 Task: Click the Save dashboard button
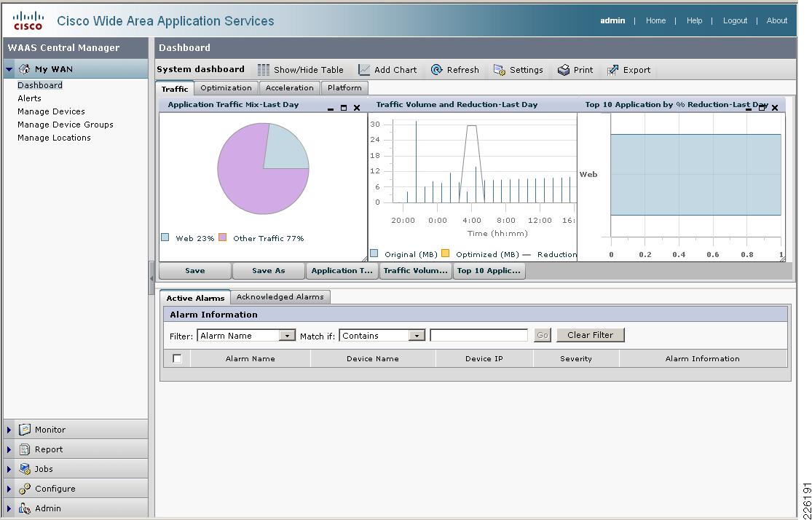point(195,271)
